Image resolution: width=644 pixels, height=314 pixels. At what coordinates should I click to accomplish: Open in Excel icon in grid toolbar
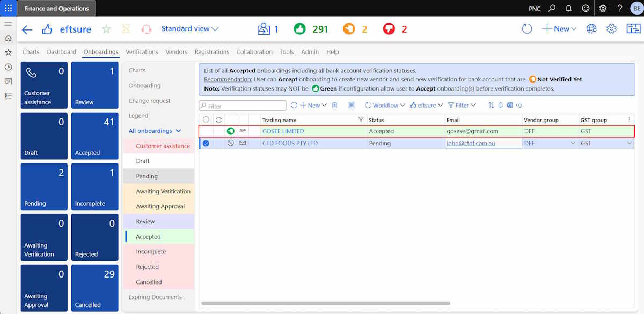tap(509, 106)
